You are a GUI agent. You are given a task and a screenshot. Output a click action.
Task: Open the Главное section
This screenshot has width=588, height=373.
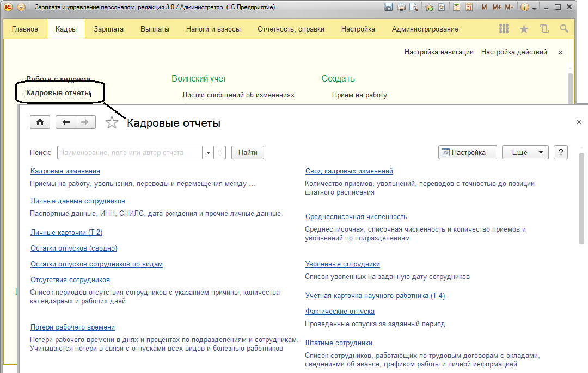24,29
